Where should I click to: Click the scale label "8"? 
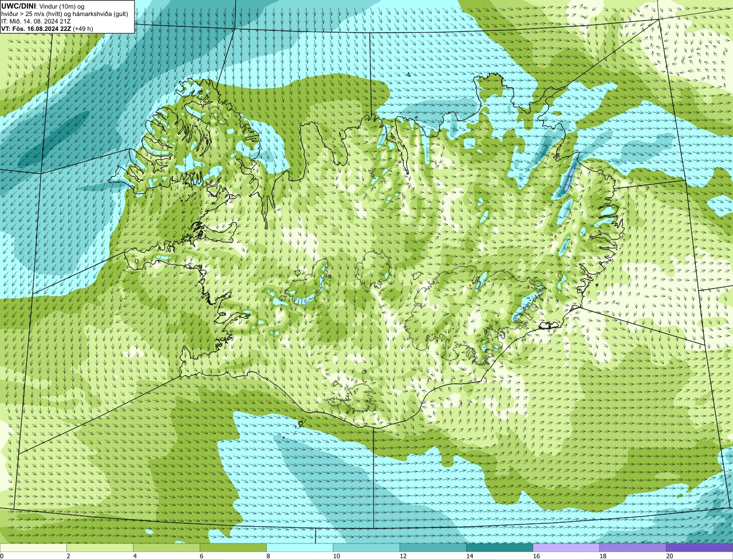pyautogui.click(x=269, y=556)
